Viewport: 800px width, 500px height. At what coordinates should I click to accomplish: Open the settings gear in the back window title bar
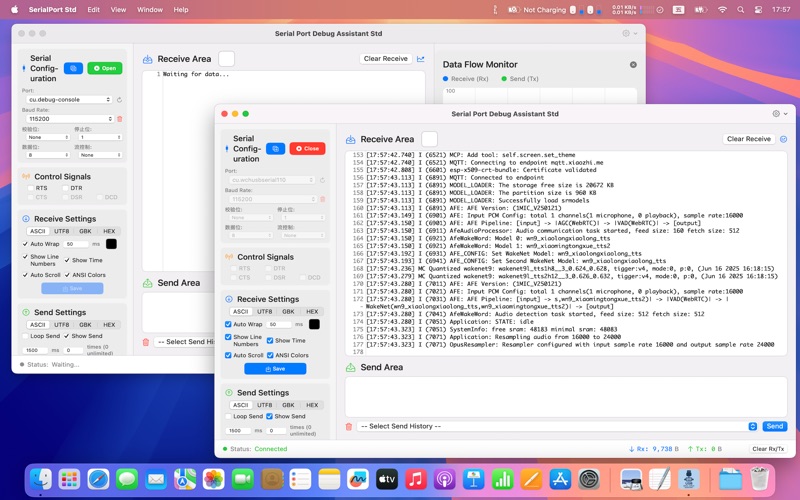[x=626, y=33]
